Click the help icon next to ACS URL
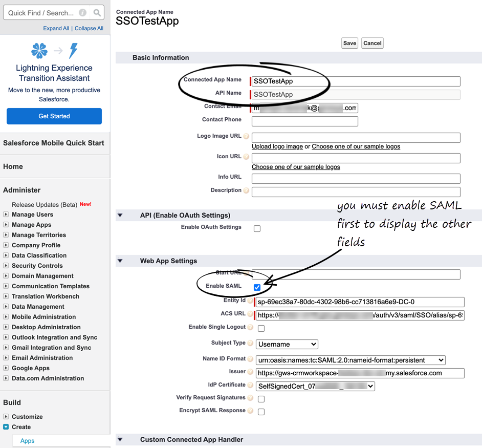 coord(251,315)
